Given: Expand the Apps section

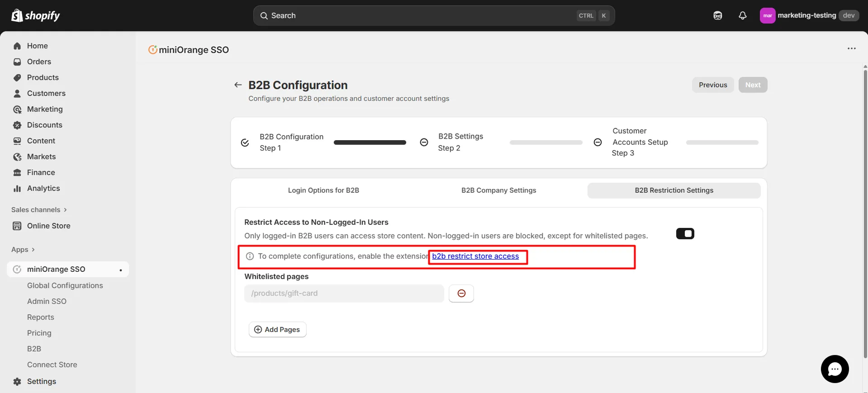Looking at the screenshot, I should pos(23,250).
